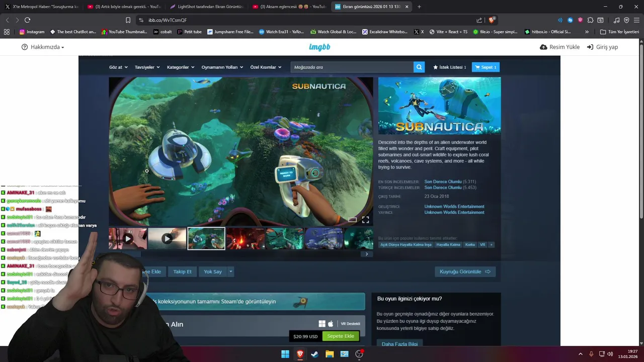Click the share icon in the address bar
Screen dimensions: 644x362
pos(479,20)
